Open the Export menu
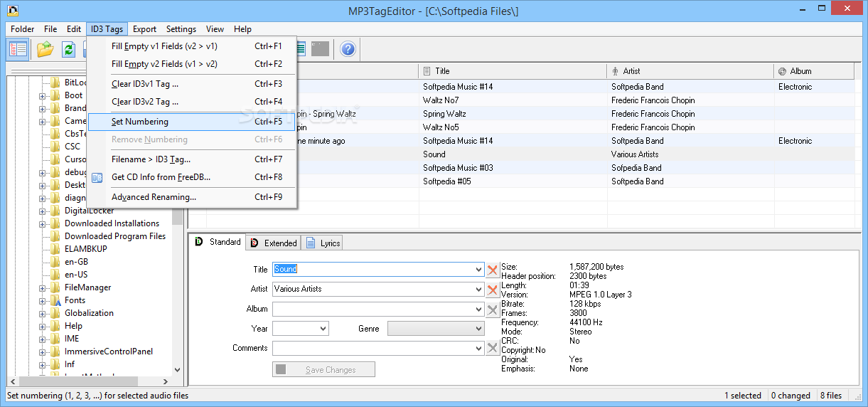Viewport: 868px width, 407px height. point(144,29)
